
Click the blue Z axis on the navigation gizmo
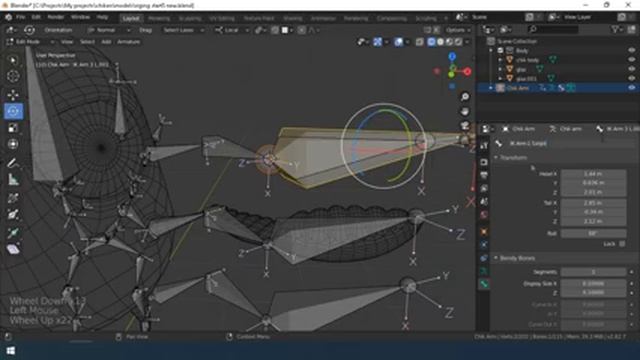pyautogui.click(x=452, y=56)
